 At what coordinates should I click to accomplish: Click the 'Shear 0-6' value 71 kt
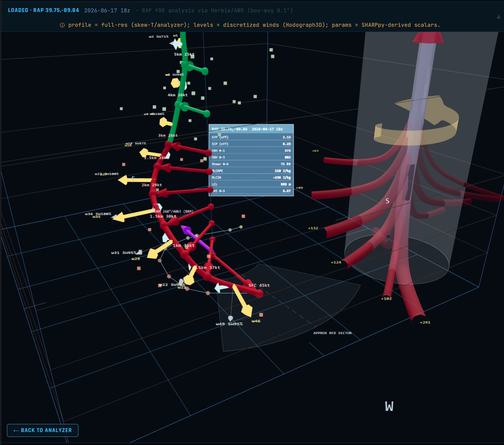286,164
